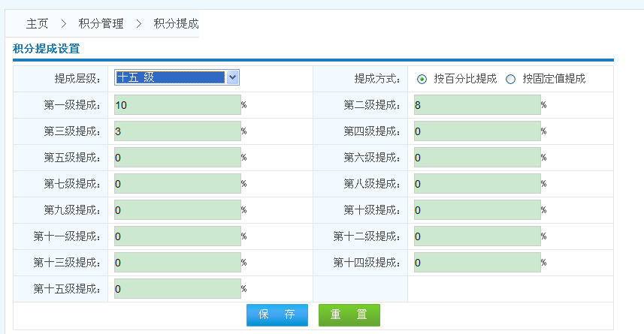Focus the 第二级提成 input showing 8
Image resolution: width=644 pixels, height=334 pixels.
point(477,105)
